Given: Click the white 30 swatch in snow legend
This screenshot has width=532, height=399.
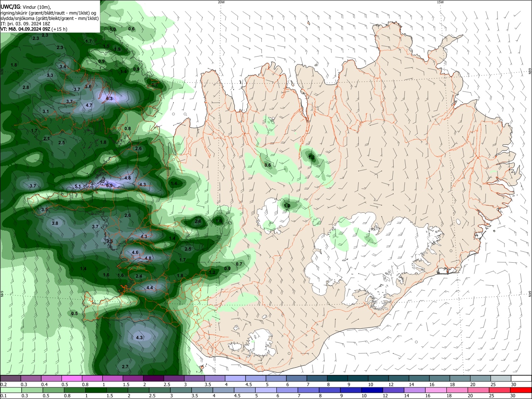Looking at the screenshot, I should click(x=521, y=378).
